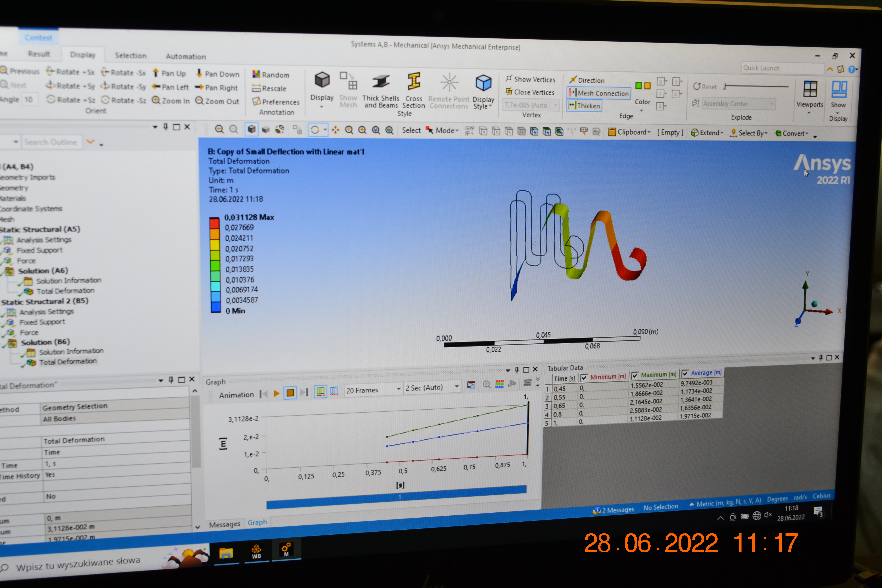The width and height of the screenshot is (882, 588).
Task: Toggle Minimum [m] column checkbox
Action: pos(583,377)
